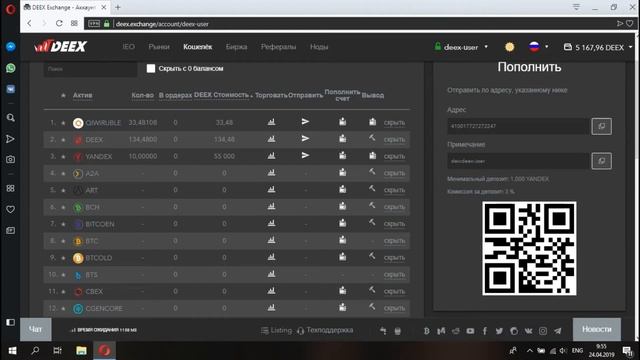Open trade chart for DEEX row
This screenshot has height=360, width=640.
tap(271, 139)
